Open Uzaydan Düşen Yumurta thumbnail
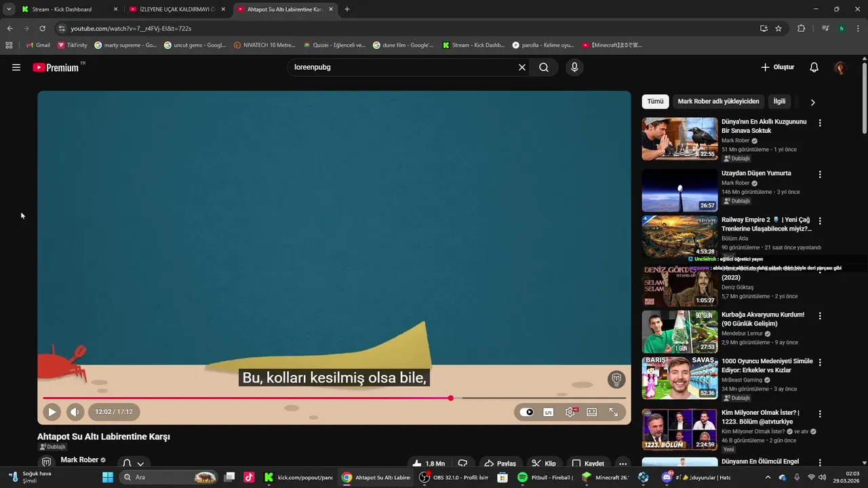This screenshot has width=868, height=488. tap(679, 190)
